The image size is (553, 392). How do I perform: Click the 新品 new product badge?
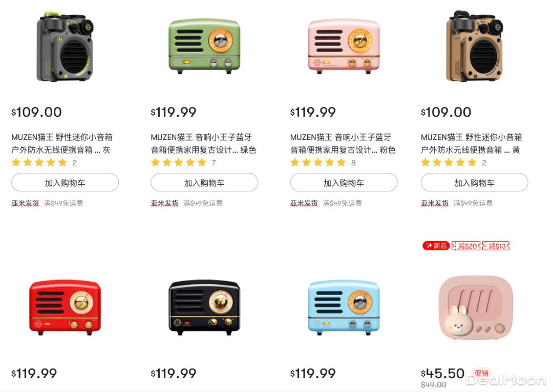[436, 246]
